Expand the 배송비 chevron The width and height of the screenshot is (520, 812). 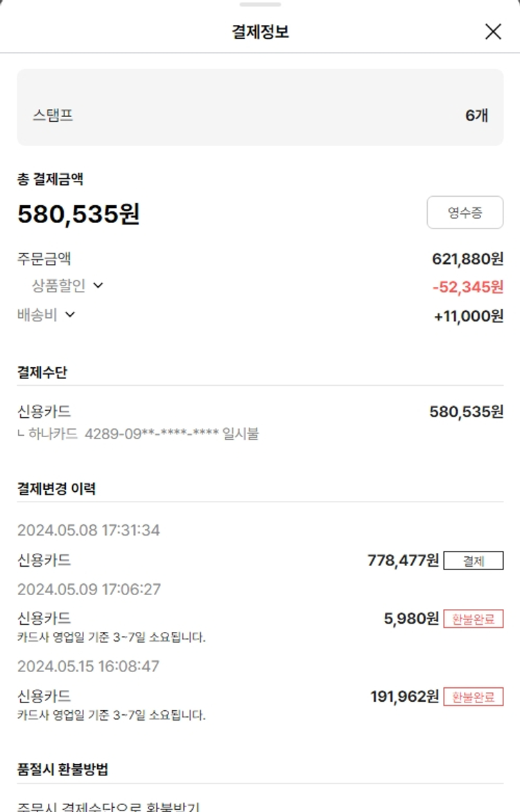click(x=70, y=315)
